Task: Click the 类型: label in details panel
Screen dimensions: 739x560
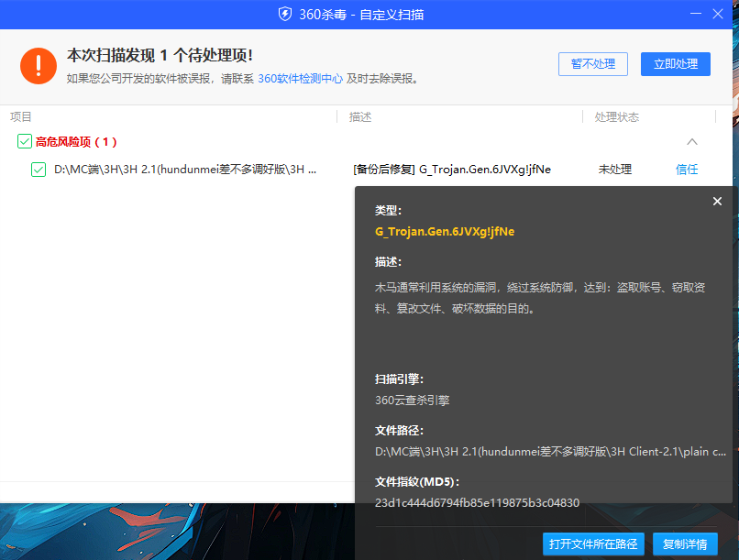Action: click(388, 211)
